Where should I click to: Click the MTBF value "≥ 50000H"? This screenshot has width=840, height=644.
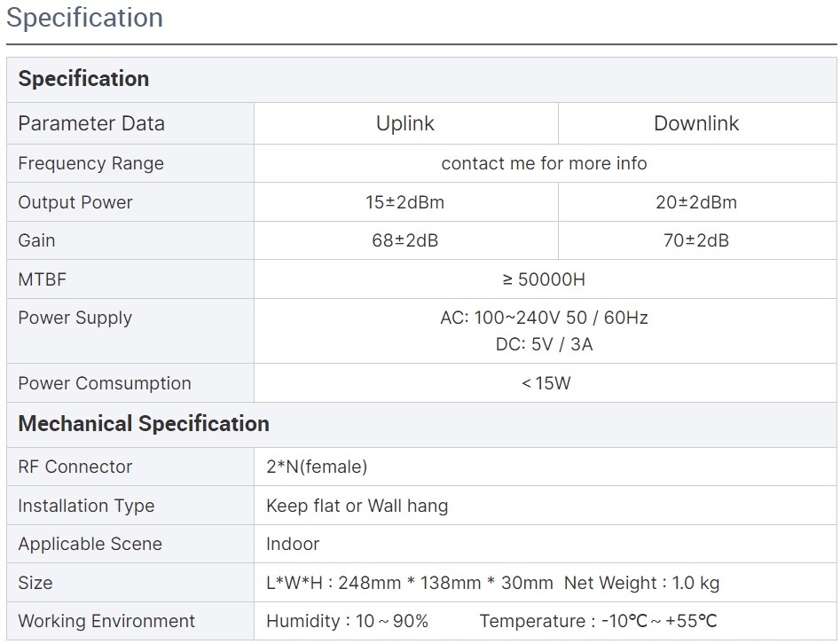click(x=544, y=279)
